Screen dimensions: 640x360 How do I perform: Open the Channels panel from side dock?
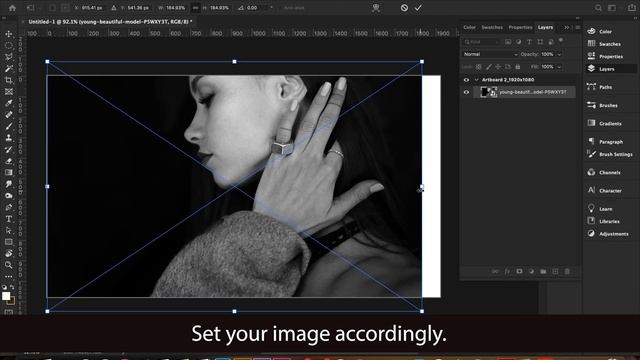[609, 172]
